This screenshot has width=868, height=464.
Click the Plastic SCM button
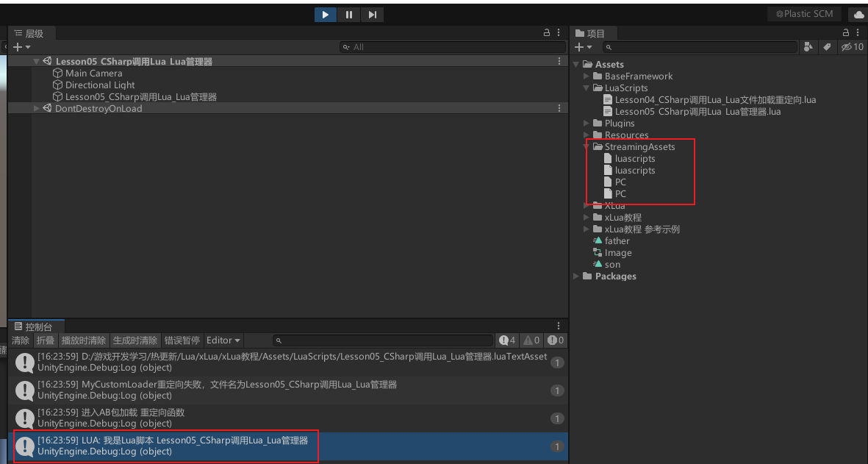tap(804, 14)
